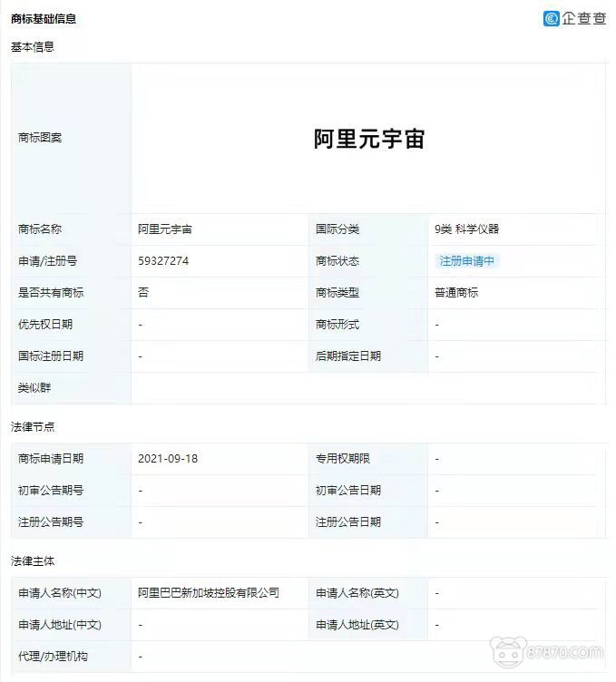Click the 商标名称 label

pos(40,229)
